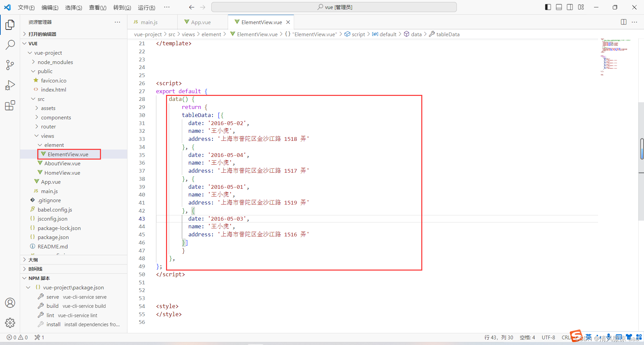Open the 编辑(E) menu
644x345 pixels.
[50, 7]
